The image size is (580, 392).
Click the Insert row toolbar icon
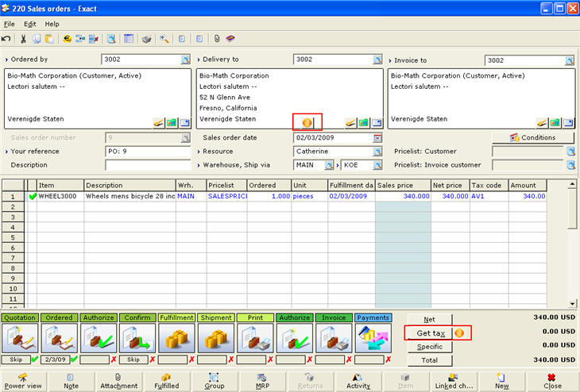click(80, 39)
